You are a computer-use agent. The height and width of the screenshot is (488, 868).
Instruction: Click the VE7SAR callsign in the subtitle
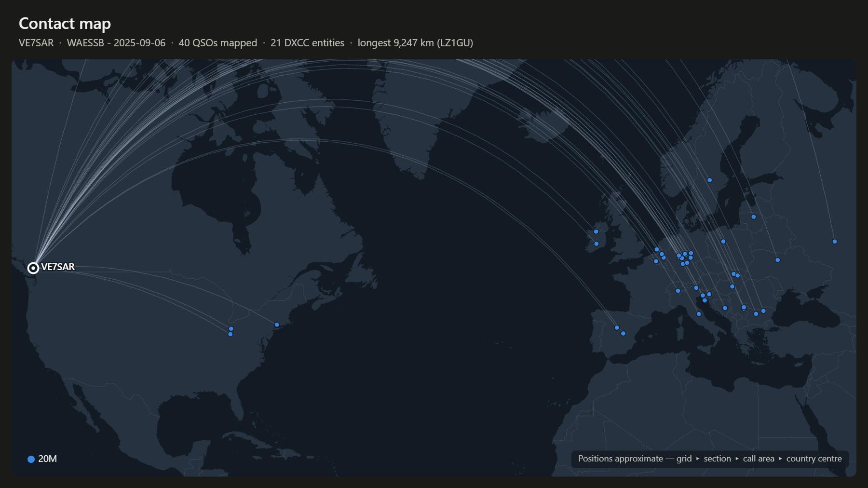[x=36, y=43]
